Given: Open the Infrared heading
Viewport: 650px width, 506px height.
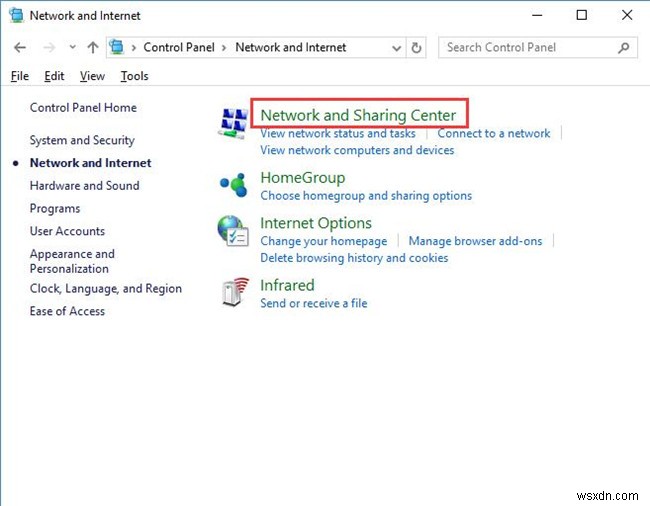Looking at the screenshot, I should pos(287,286).
